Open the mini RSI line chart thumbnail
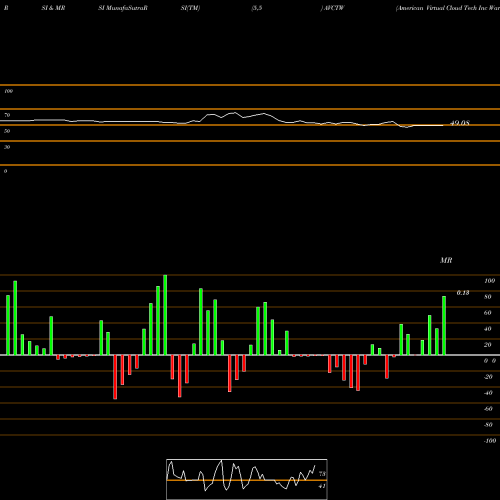The height and width of the screenshot is (500, 500). click(x=247, y=479)
